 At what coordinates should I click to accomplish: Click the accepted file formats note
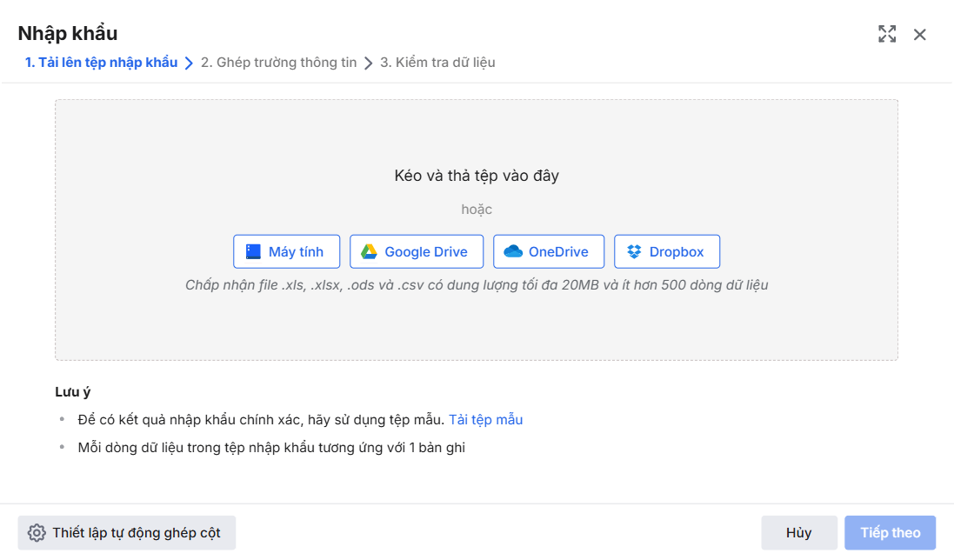click(x=477, y=285)
